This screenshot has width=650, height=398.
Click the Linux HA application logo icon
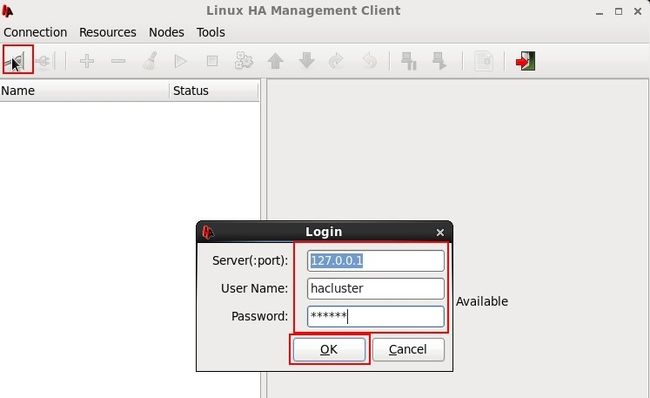7,11
